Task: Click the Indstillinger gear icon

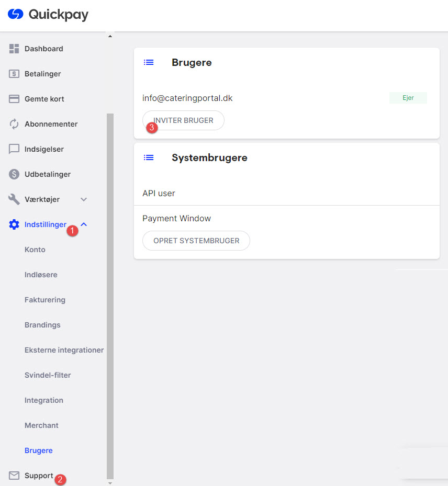Action: coord(14,224)
